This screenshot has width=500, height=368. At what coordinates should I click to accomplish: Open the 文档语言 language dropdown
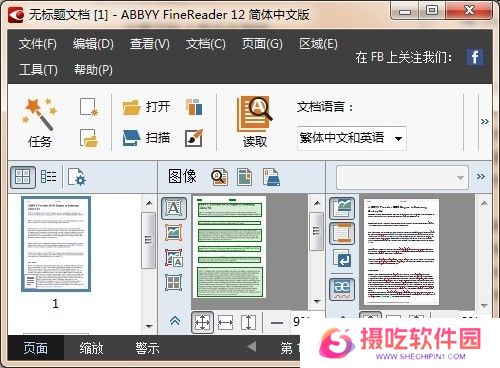coord(352,138)
